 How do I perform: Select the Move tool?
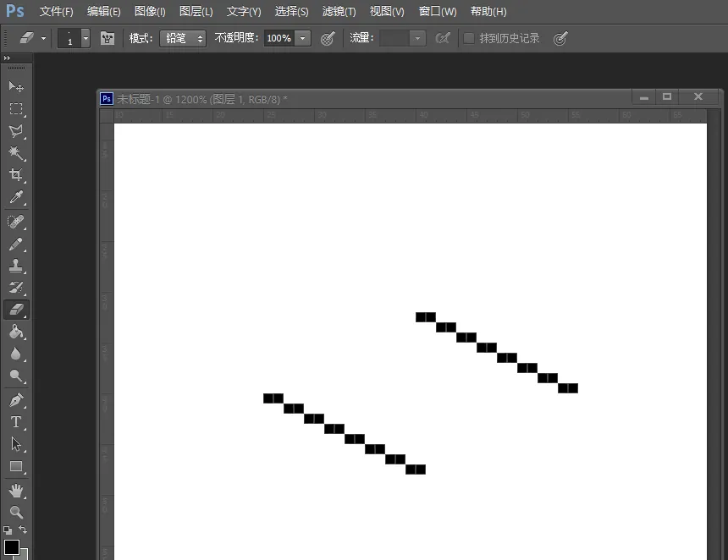(x=16, y=87)
